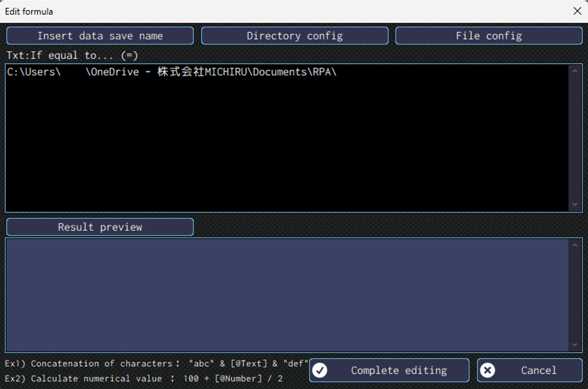
Task: Open the File config option
Action: click(x=488, y=36)
